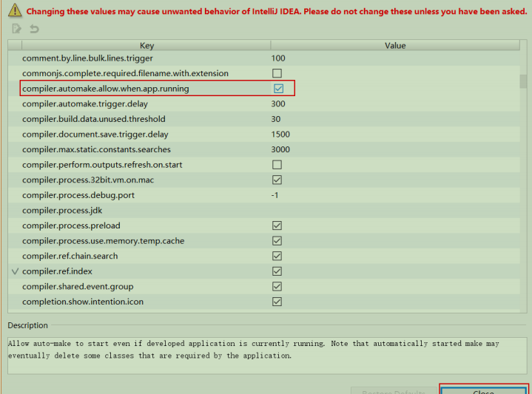Click value 1500 of compiler.document.save.trigger.delay
Viewport: 532px width, 394px height.
click(x=280, y=135)
